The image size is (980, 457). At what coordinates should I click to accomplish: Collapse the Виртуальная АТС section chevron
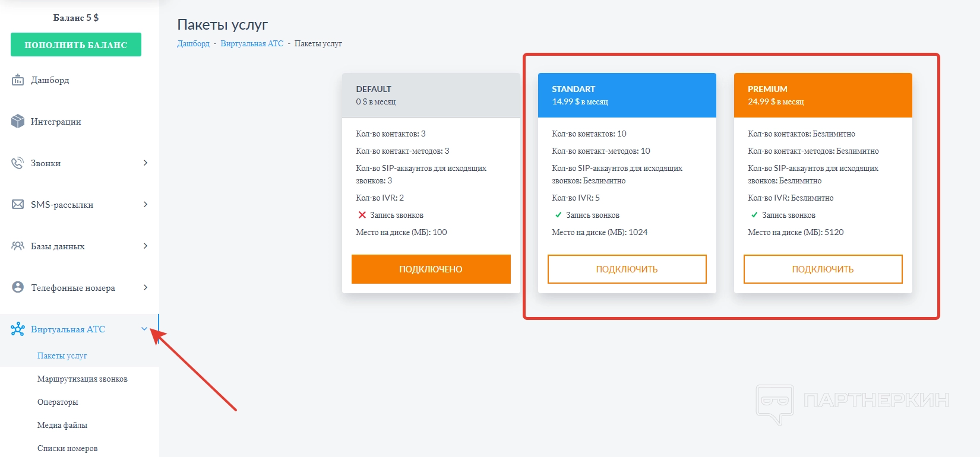pyautogui.click(x=144, y=329)
